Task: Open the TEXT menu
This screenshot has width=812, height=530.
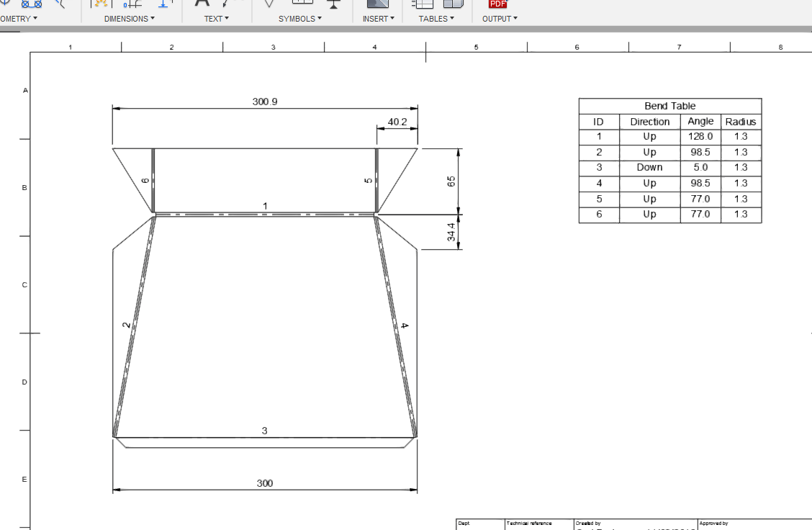Action: point(217,19)
